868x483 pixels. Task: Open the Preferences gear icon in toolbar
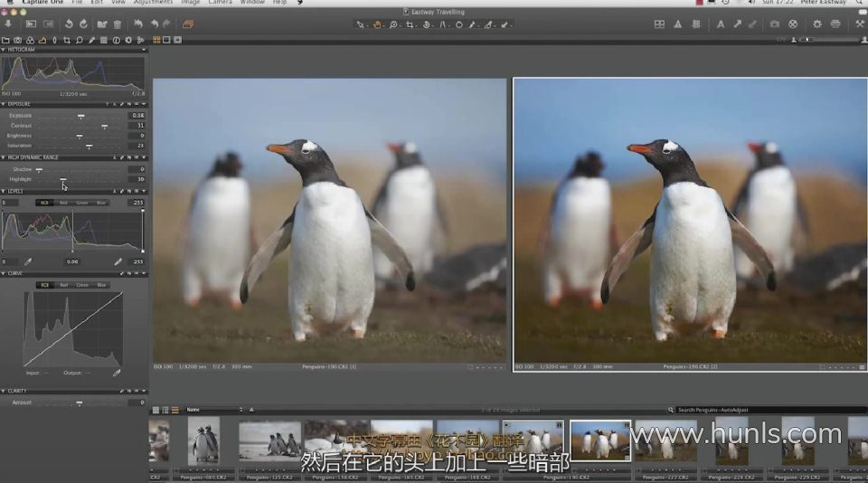tap(816, 24)
